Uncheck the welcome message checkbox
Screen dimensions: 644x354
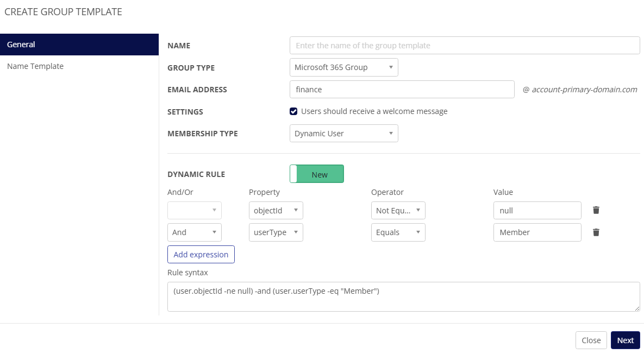click(x=293, y=111)
